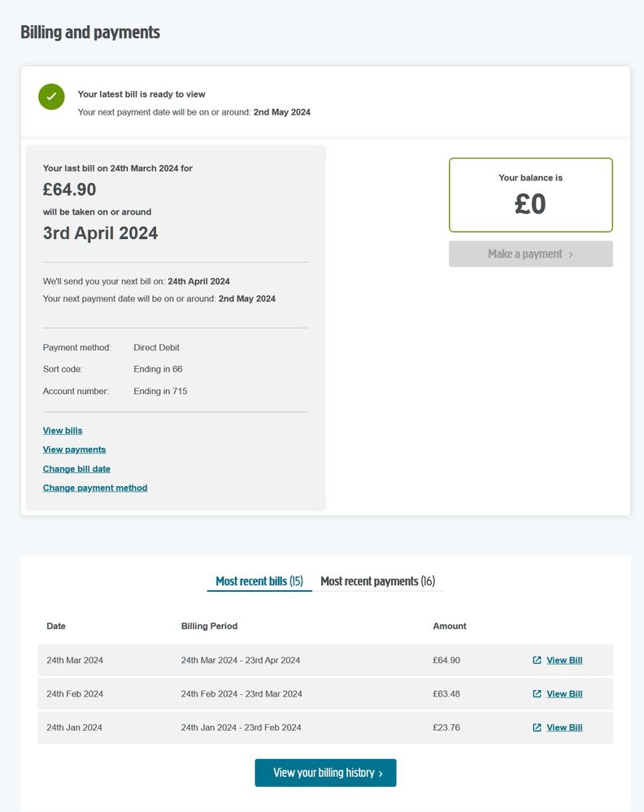644x812 pixels.
Task: Click external link icon for January bill
Action: coord(537,727)
